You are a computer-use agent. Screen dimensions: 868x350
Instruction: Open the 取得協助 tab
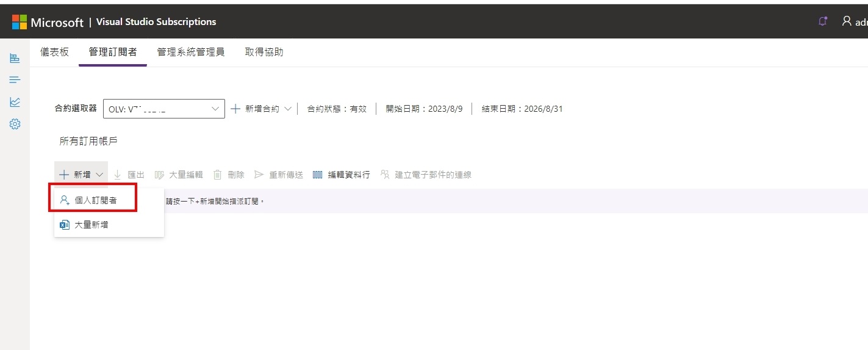(x=264, y=53)
